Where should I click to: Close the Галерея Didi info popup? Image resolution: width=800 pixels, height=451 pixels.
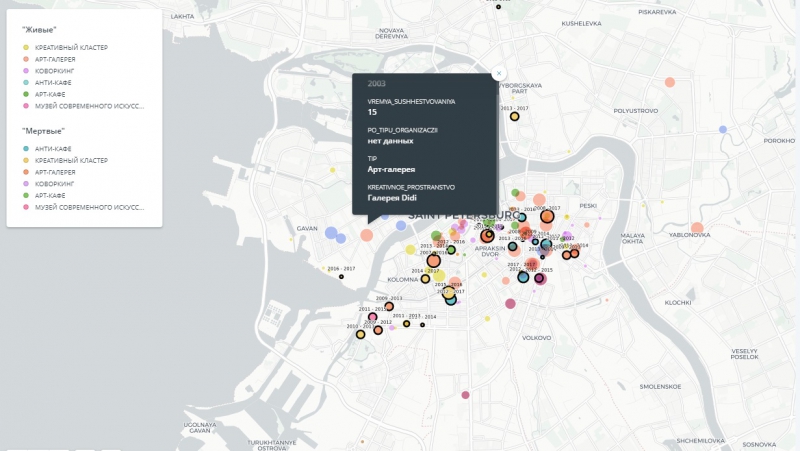pos(498,73)
